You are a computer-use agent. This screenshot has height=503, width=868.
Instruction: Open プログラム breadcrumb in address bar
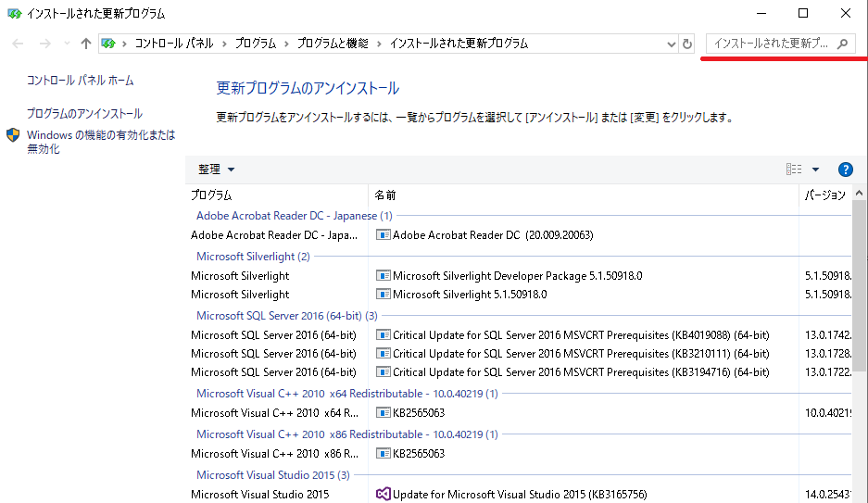[x=255, y=44]
